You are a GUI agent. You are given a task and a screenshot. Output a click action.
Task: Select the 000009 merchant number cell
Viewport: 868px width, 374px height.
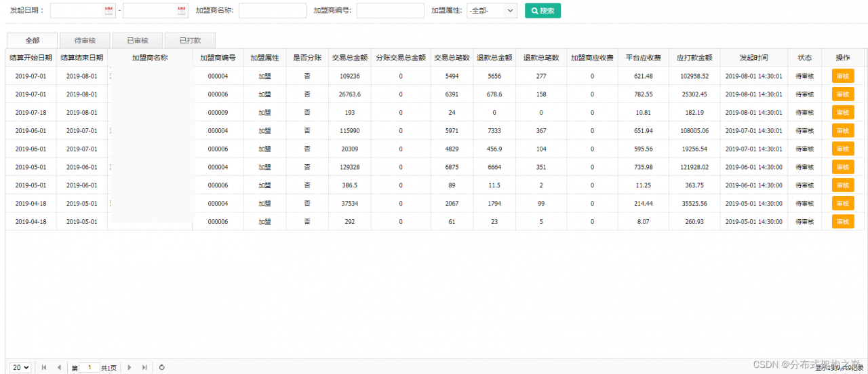click(218, 113)
